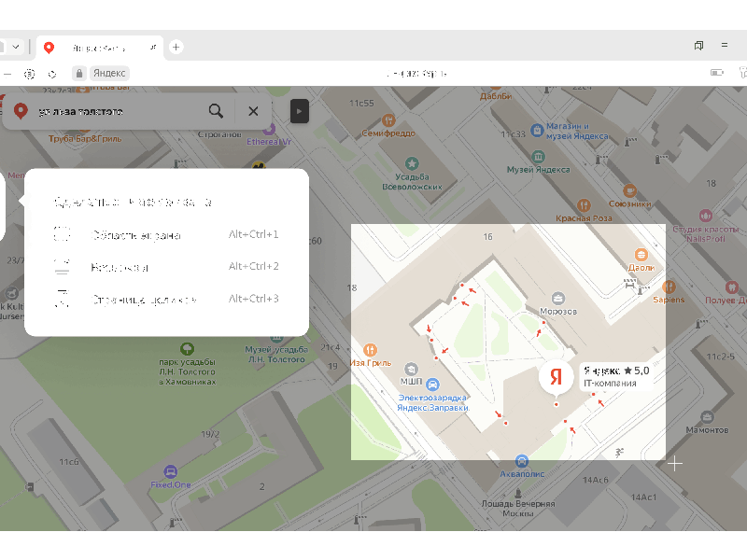Click the green park усадьбы Толстого tree icon

(188, 349)
